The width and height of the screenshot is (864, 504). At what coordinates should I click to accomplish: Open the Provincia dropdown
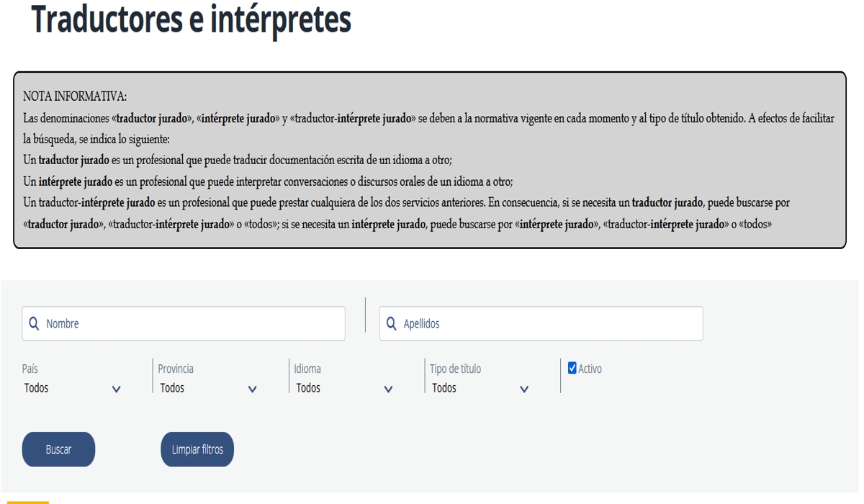point(209,388)
